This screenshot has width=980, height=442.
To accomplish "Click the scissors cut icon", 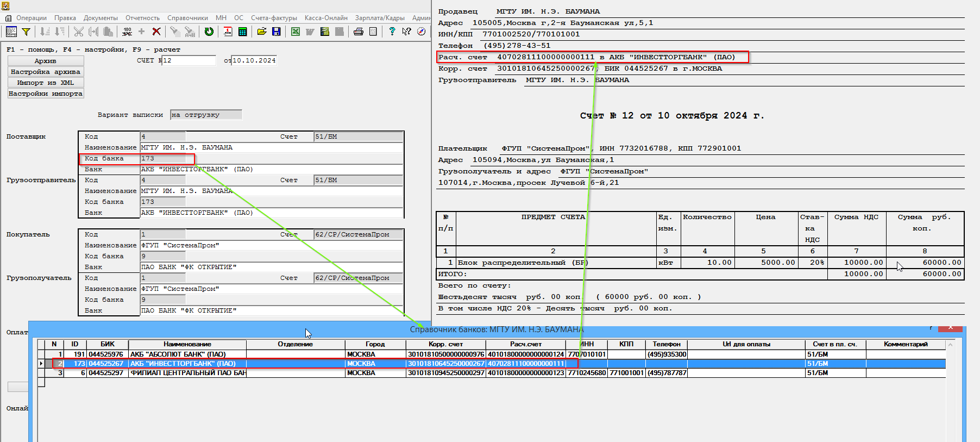I will point(79,32).
